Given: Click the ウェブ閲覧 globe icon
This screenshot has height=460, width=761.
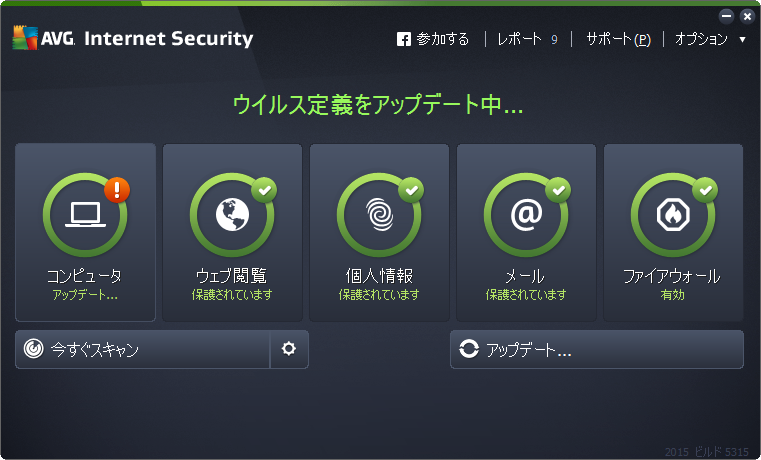Looking at the screenshot, I should (232, 214).
